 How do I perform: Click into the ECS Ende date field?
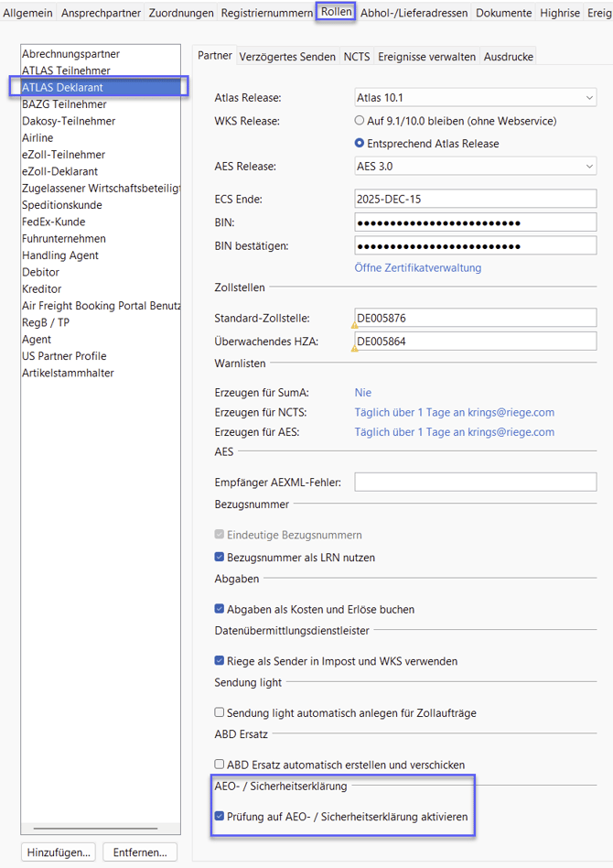475,199
